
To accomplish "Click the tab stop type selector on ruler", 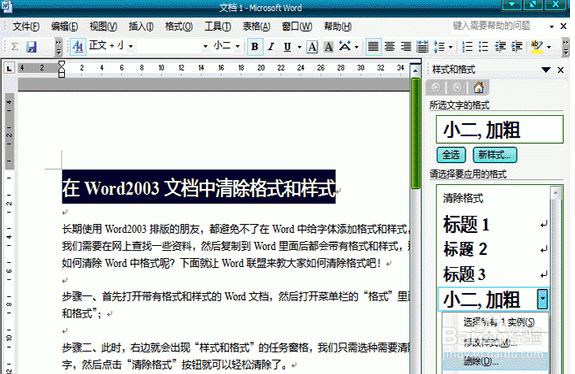I will click(x=10, y=68).
